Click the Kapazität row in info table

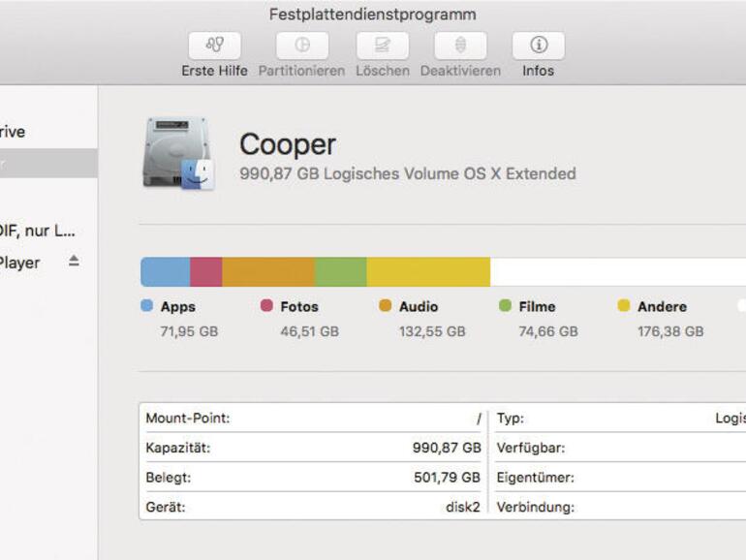tap(313, 448)
